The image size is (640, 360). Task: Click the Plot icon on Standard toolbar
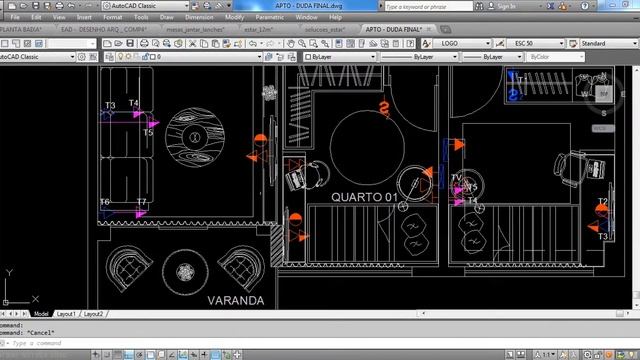pyautogui.click(x=144, y=43)
